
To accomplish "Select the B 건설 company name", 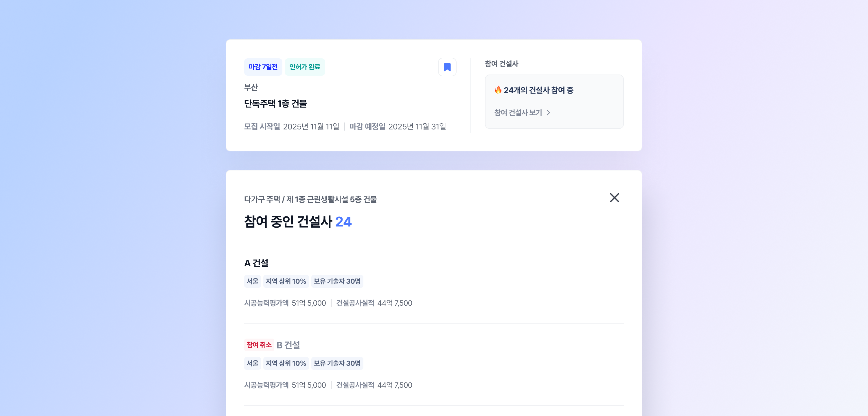I will pyautogui.click(x=288, y=345).
